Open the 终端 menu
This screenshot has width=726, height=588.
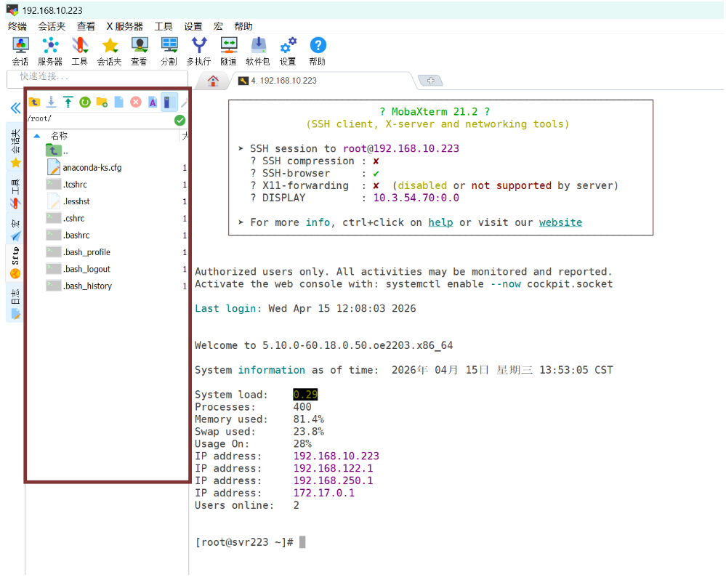click(x=17, y=26)
